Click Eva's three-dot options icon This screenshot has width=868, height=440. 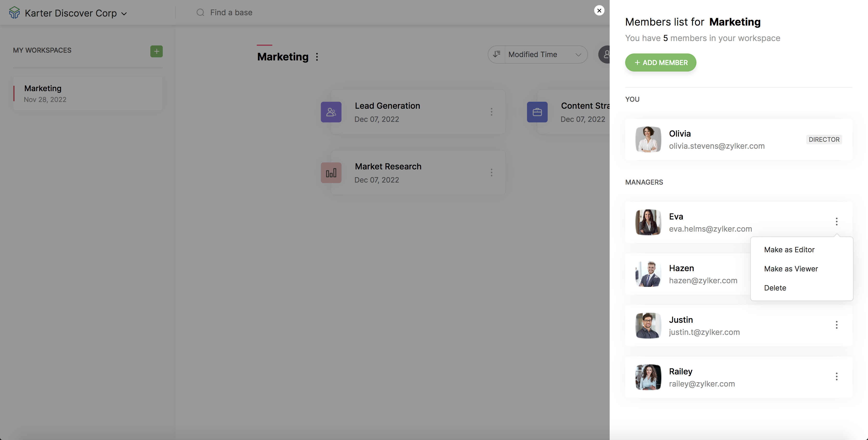(x=836, y=222)
